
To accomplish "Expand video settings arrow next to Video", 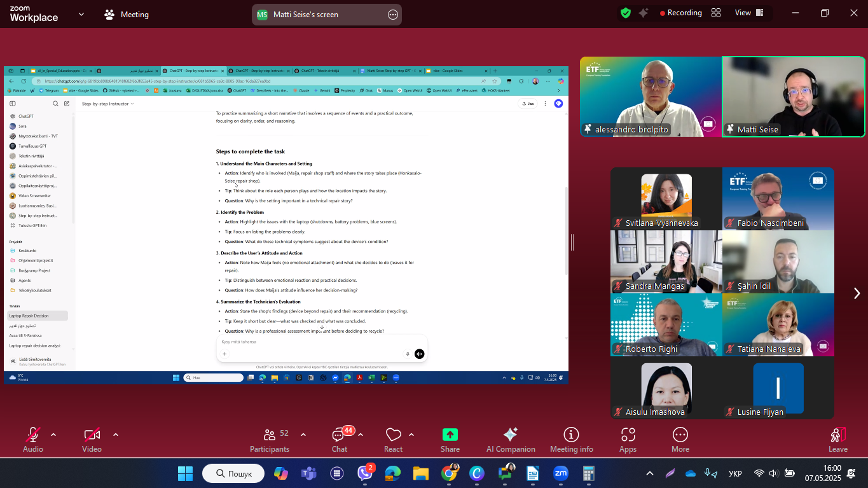I will pos(116,435).
